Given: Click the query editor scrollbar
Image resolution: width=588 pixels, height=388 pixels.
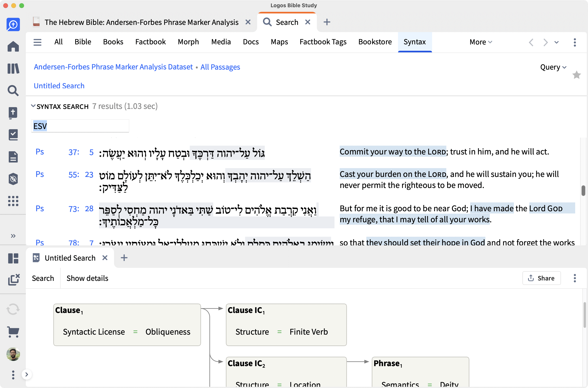Looking at the screenshot, I should tap(585, 315).
